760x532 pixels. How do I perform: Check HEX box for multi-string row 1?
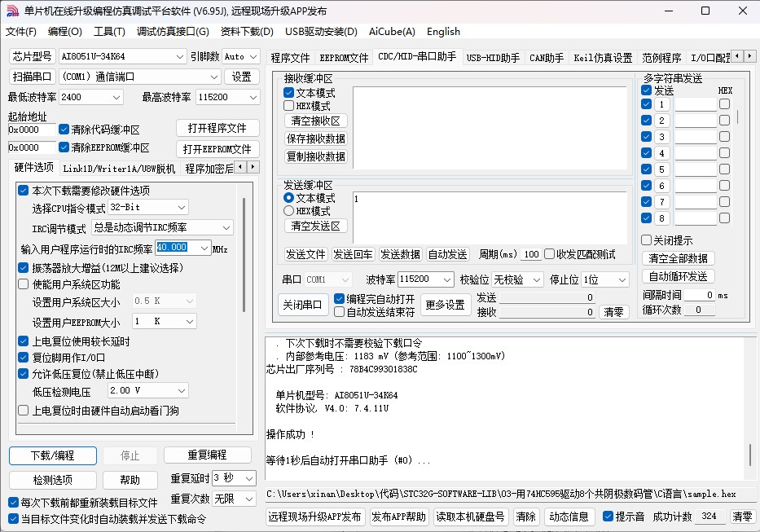(724, 103)
